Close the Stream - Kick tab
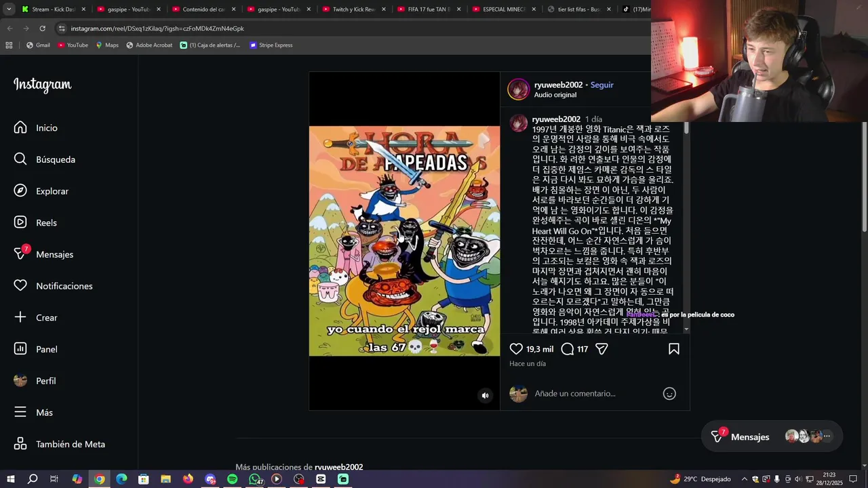 click(84, 9)
